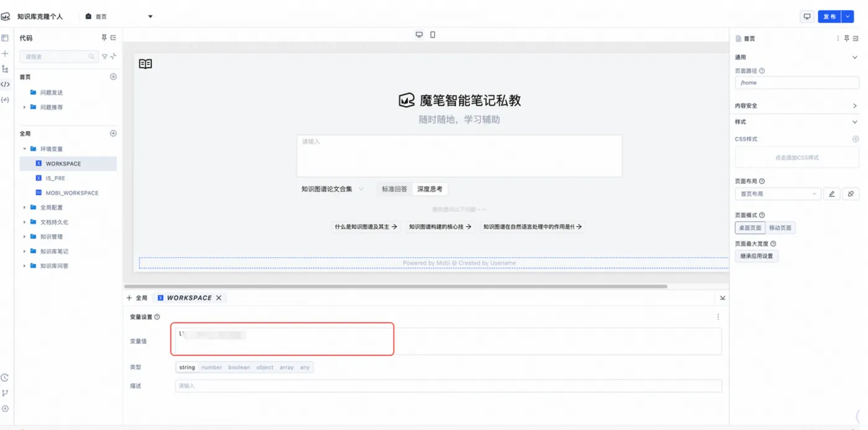
Task: Switch canvas to desktop preview device icon
Action: (x=419, y=35)
